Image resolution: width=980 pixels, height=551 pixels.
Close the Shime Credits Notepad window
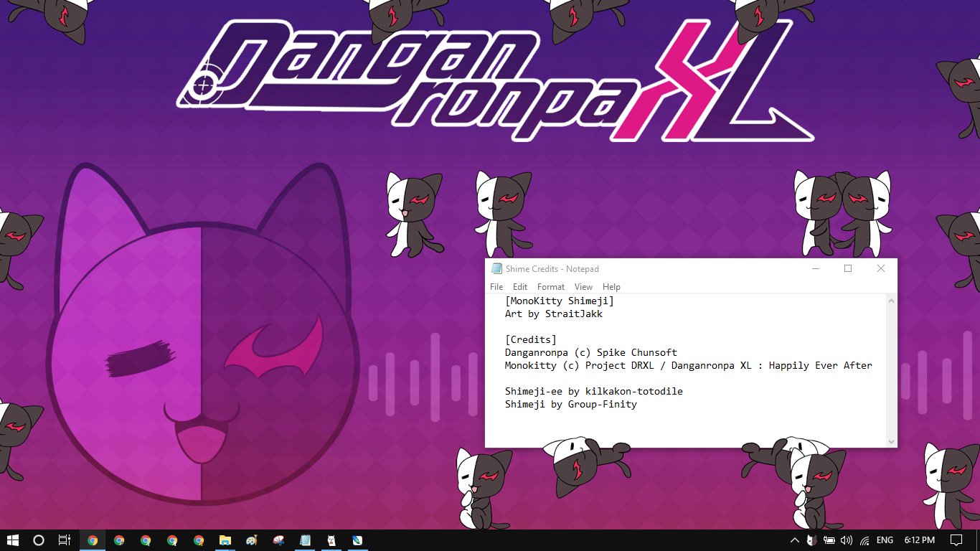point(881,269)
